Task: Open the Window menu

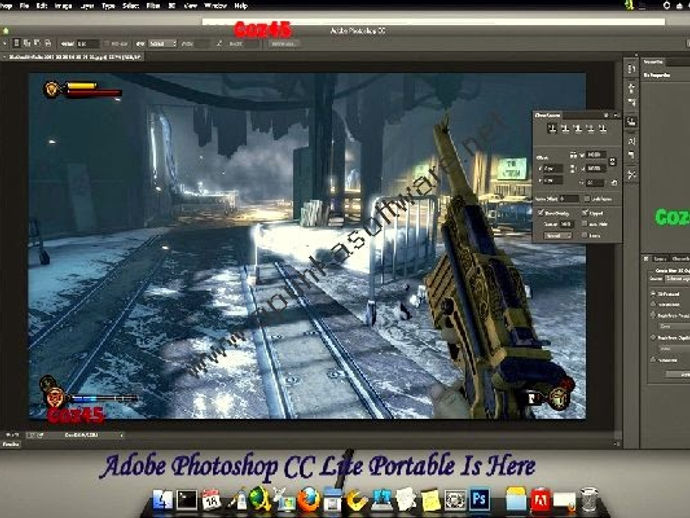Action: tap(215, 6)
